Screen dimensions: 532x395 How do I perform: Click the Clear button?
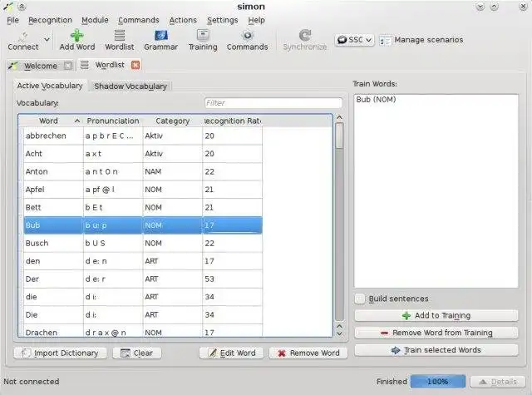137,353
